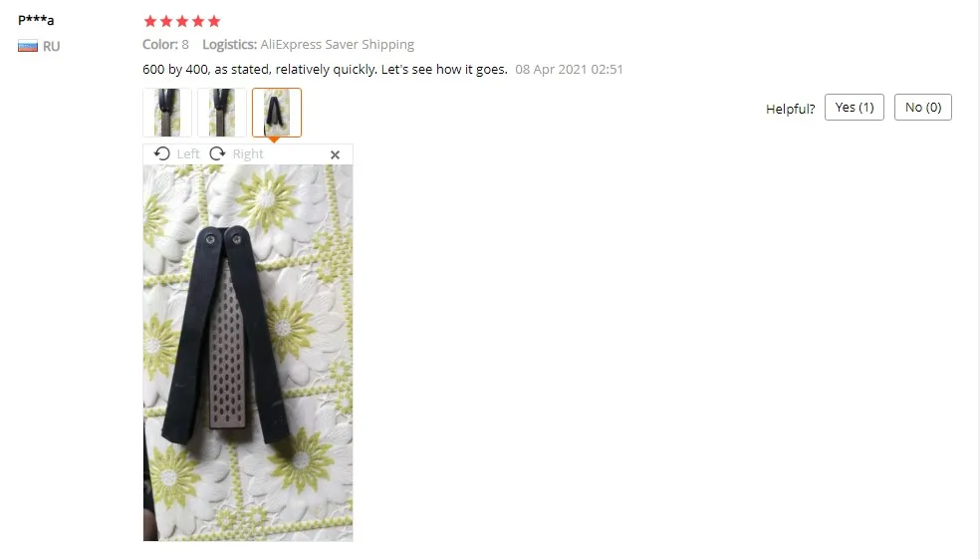This screenshot has height=559, width=980.
Task: Click the Russian flag icon
Action: tap(28, 46)
